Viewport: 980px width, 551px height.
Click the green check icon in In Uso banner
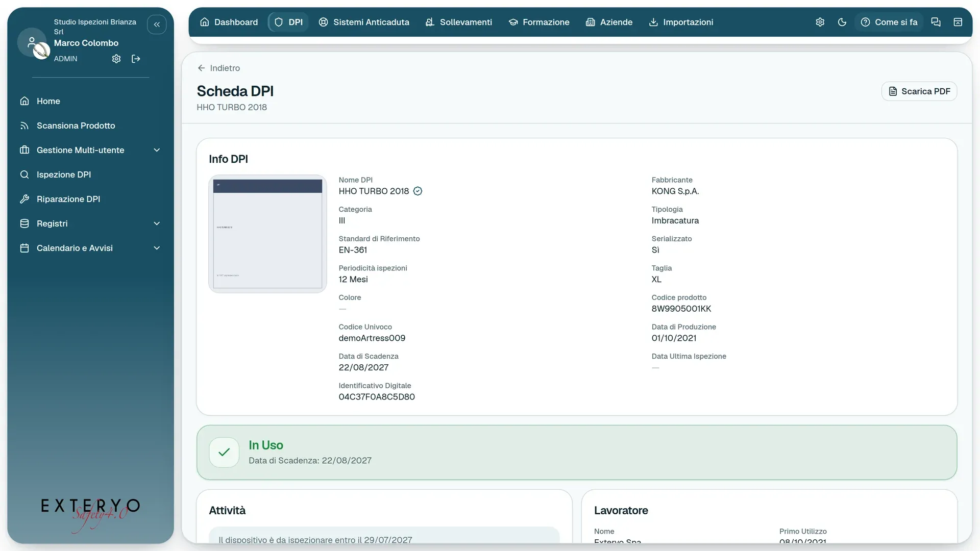click(224, 453)
